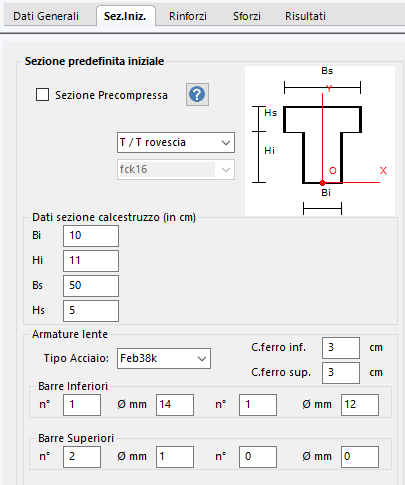
Task: Click the Hi input field with value 11
Action: click(x=91, y=261)
